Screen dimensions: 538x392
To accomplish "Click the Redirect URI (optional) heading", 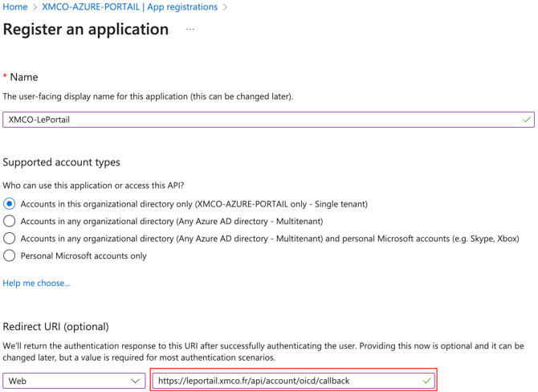I will pyautogui.click(x=55, y=326).
